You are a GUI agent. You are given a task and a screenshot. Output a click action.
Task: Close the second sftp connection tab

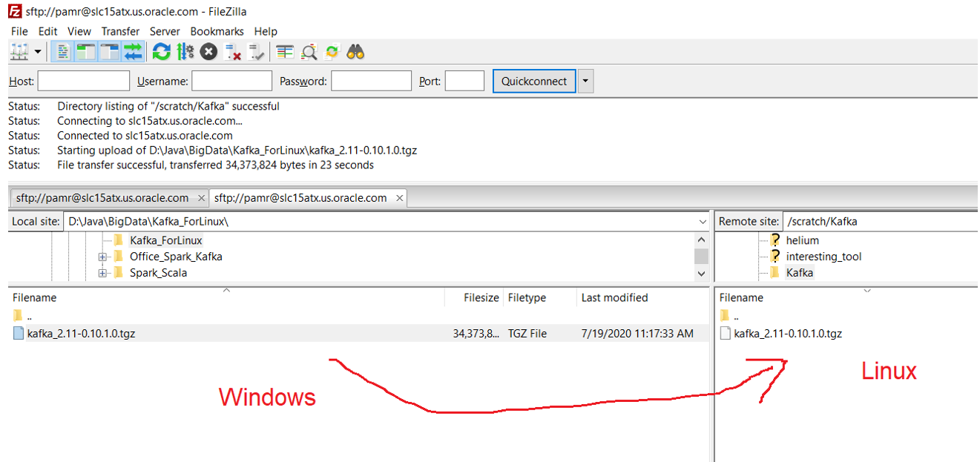pos(399,198)
